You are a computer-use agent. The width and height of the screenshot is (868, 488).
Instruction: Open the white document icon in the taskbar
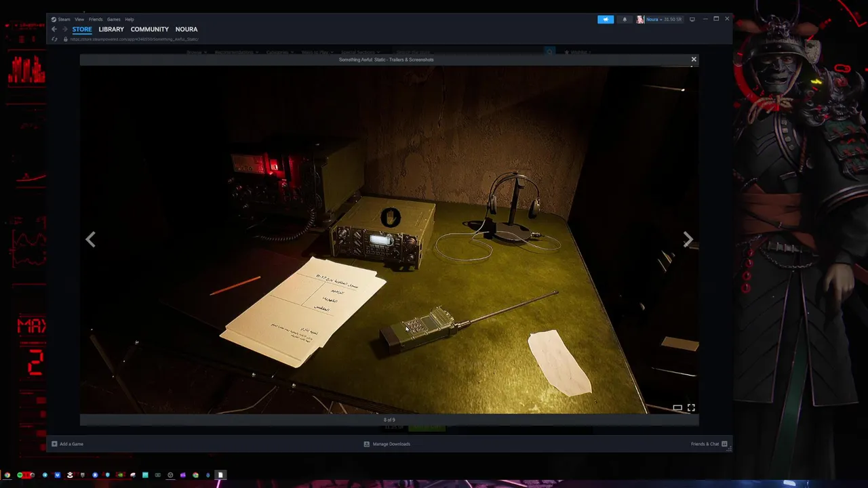click(x=220, y=475)
